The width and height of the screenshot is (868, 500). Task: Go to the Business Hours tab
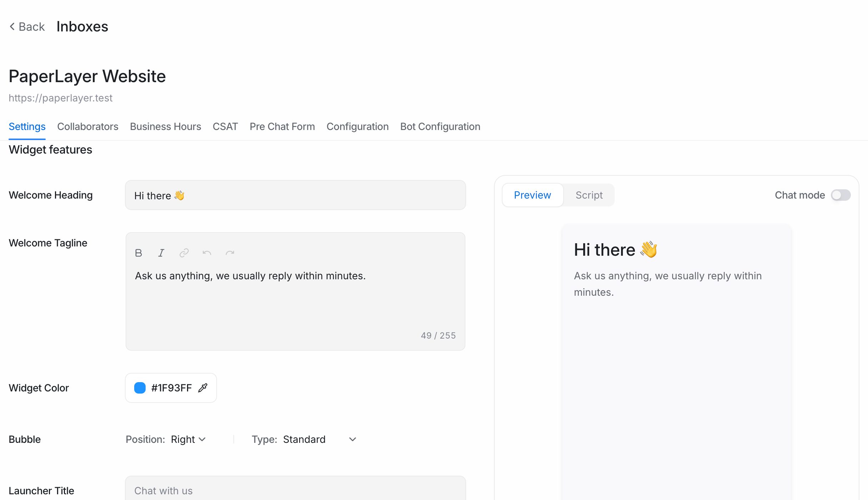[166, 126]
